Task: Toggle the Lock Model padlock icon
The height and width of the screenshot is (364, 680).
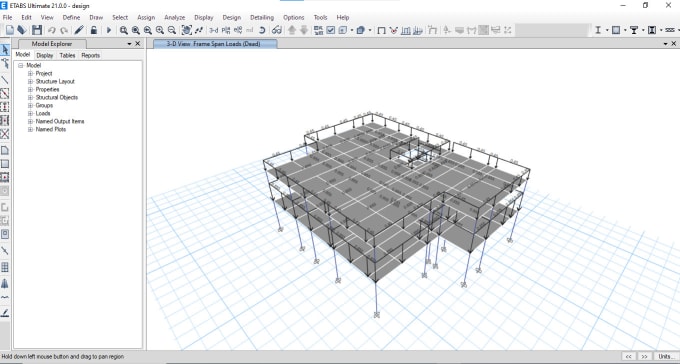Action: 94,30
